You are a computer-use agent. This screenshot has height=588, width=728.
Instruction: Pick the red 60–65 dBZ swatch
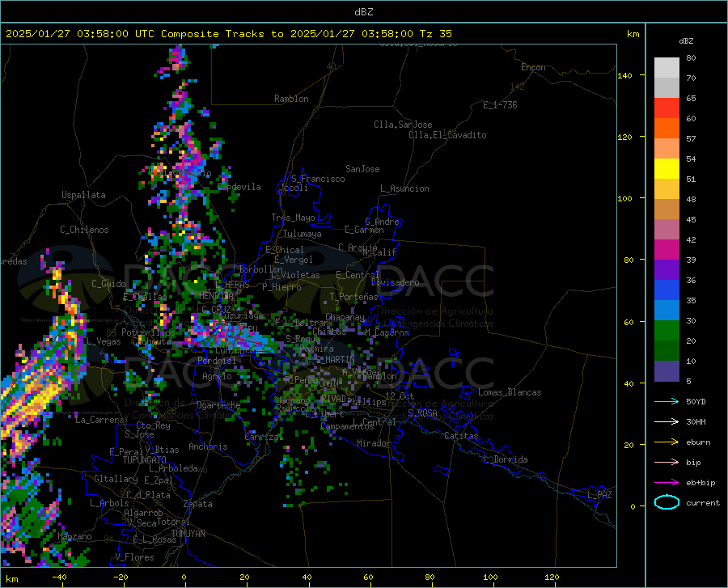pos(667,108)
